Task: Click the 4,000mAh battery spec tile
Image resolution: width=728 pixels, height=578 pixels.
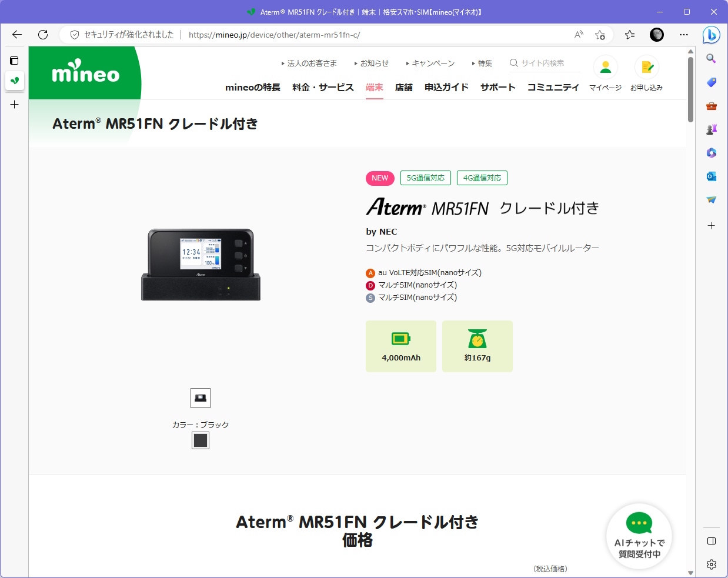Action: point(401,346)
